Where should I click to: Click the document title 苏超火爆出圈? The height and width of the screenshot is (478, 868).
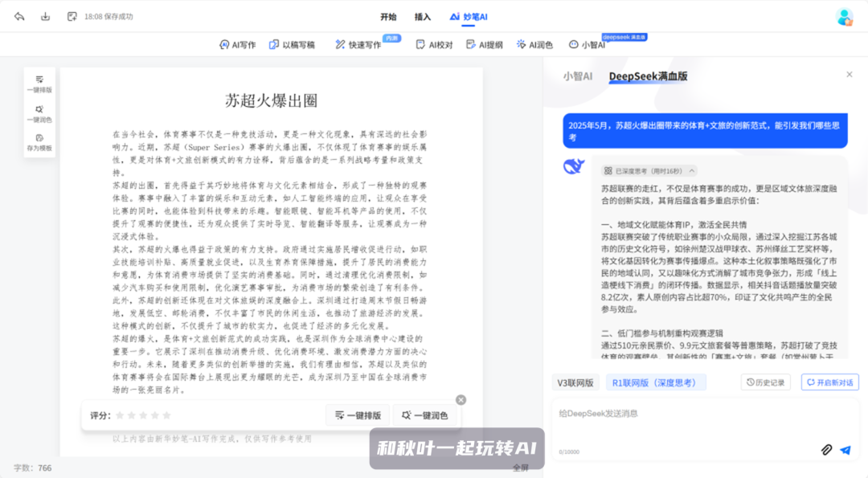click(x=271, y=100)
